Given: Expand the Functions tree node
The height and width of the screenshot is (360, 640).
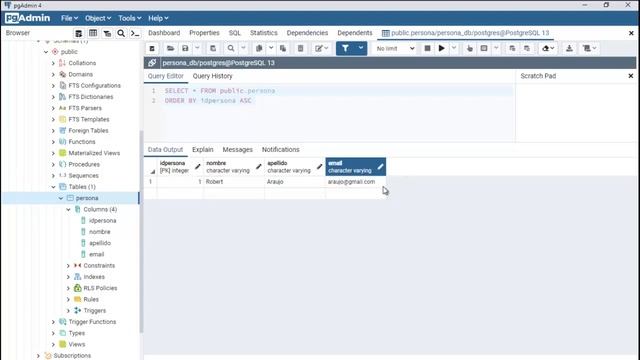Looking at the screenshot, I should coord(53,142).
